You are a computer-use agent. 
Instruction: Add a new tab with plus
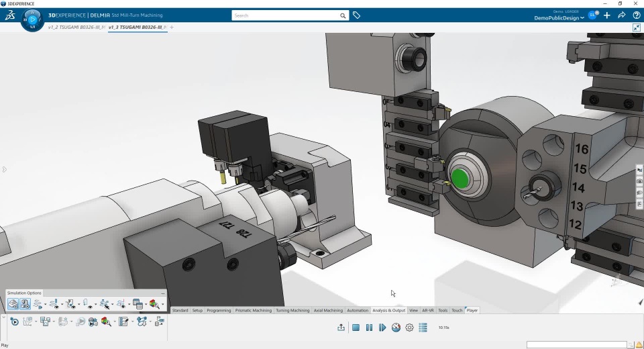[172, 27]
